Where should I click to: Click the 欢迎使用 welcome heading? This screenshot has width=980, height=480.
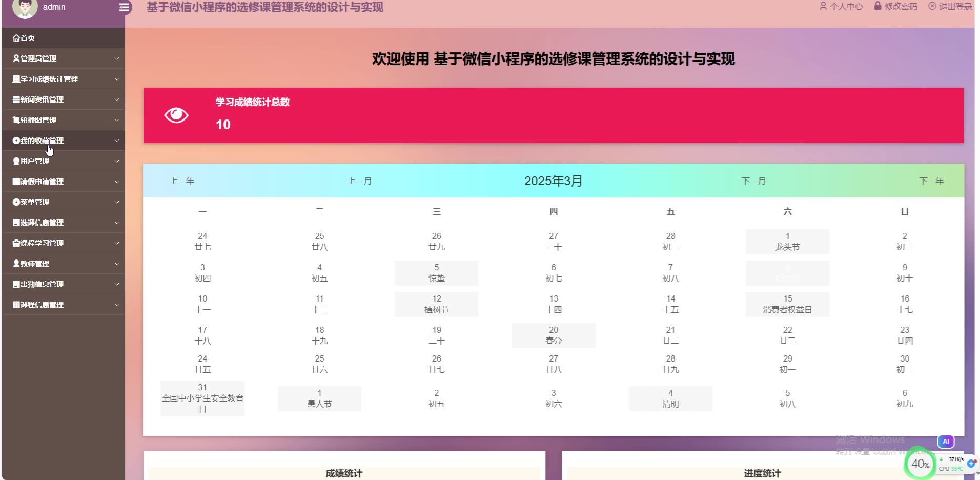[x=554, y=59]
